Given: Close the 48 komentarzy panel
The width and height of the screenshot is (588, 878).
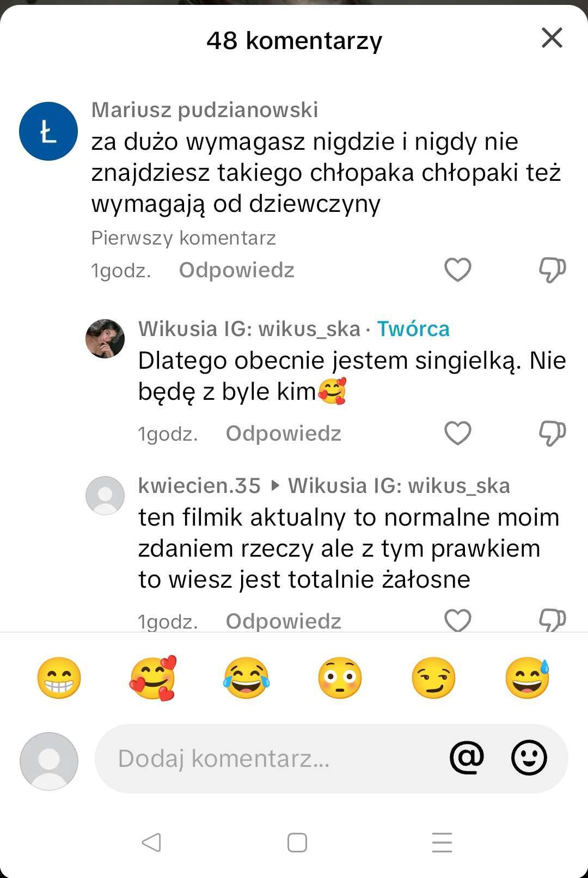Looking at the screenshot, I should pos(552,38).
